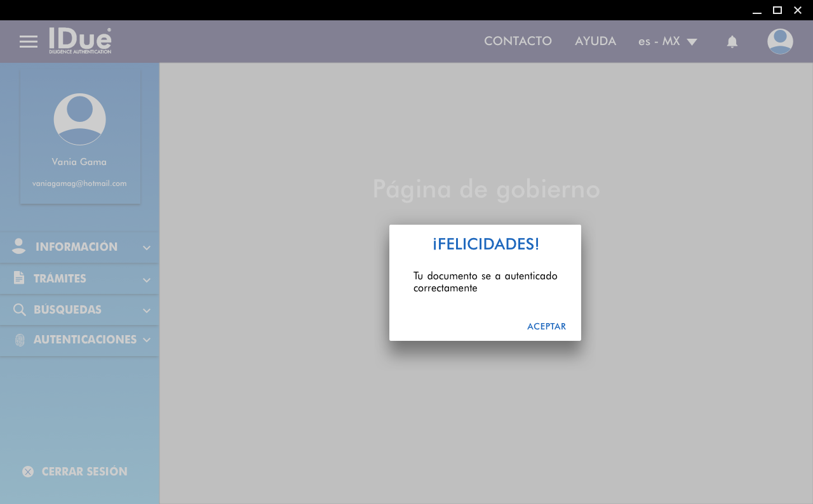Open the AYUDA menu item
The width and height of the screenshot is (813, 504).
click(595, 41)
